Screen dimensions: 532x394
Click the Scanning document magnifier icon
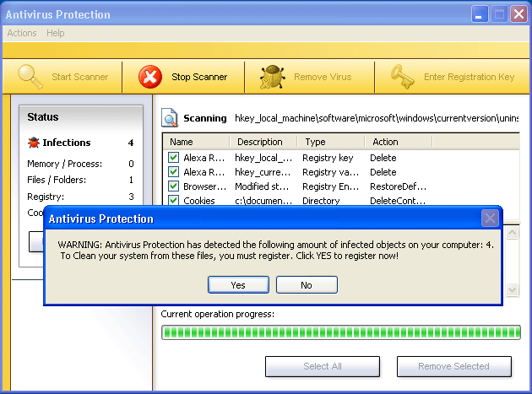pyautogui.click(x=169, y=118)
